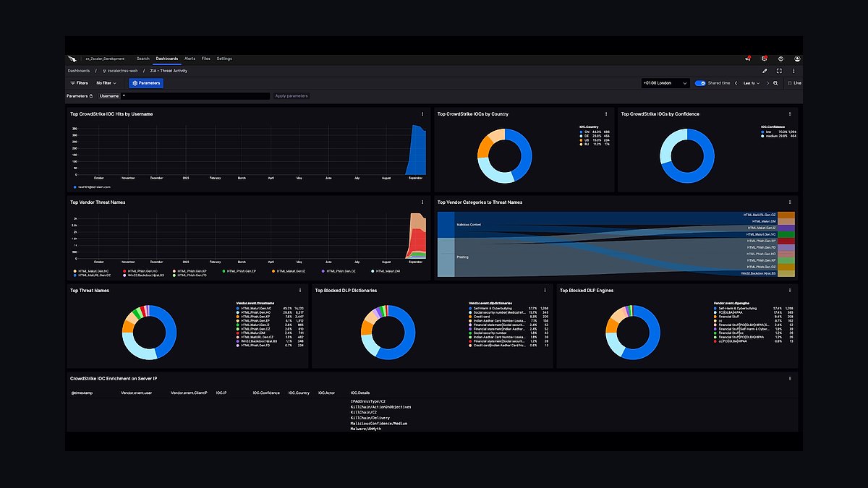Open zscaler/nss-web breadcrumb link
This screenshot has width=868, height=488.
point(120,71)
